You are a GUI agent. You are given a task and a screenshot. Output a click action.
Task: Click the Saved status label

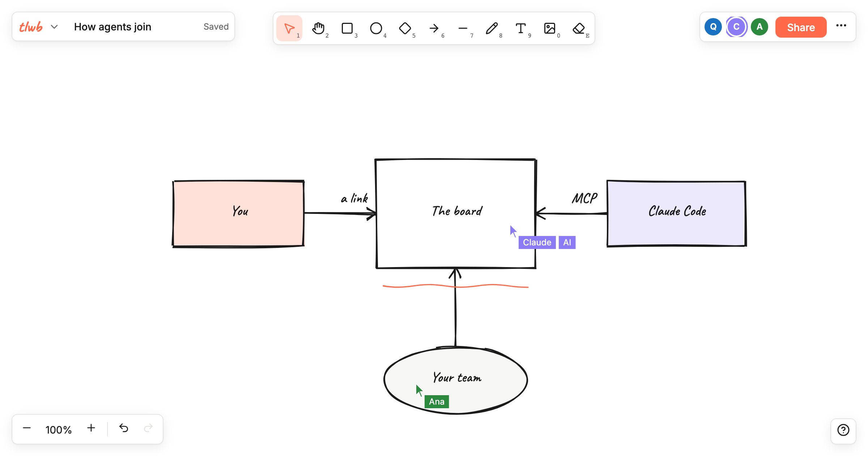click(x=216, y=27)
